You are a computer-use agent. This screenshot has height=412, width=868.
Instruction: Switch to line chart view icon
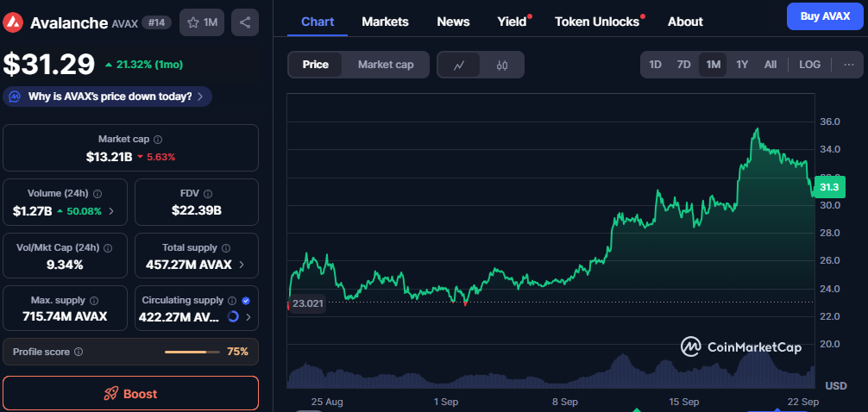pos(458,66)
